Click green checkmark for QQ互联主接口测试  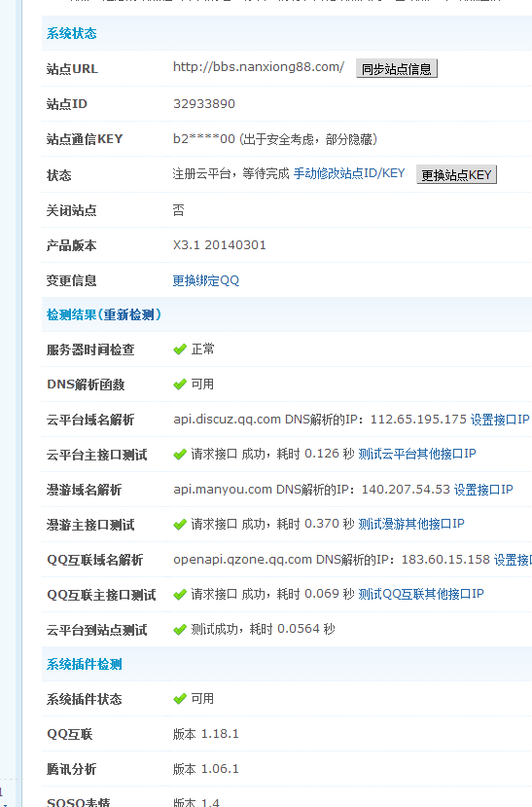tap(180, 595)
